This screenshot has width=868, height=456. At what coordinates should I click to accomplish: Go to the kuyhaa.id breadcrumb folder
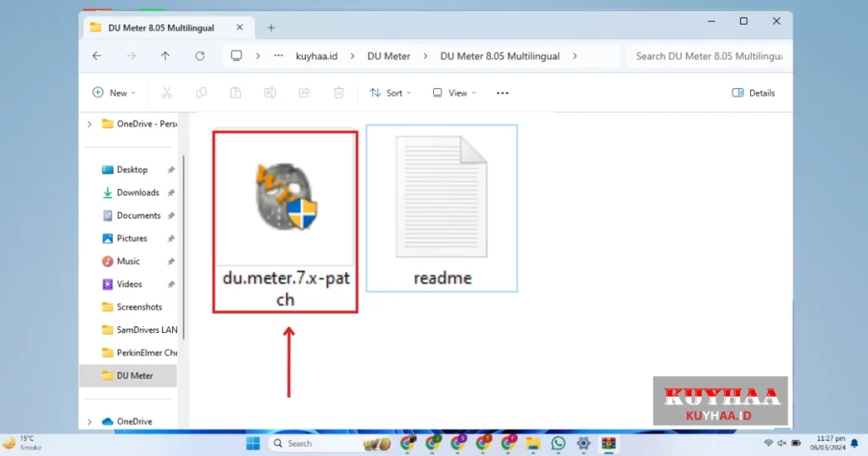[x=317, y=56]
